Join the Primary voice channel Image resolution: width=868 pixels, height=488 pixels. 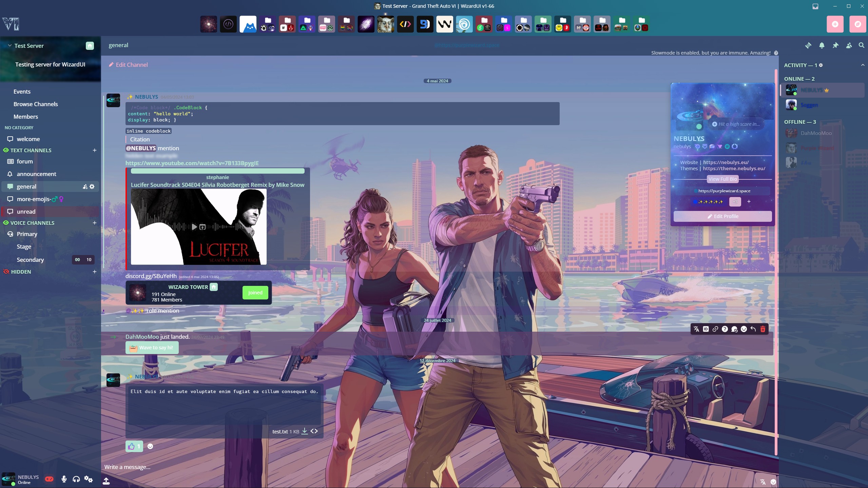[50, 234]
